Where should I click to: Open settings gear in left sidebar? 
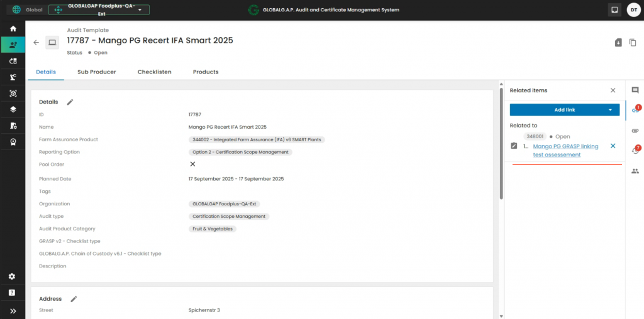(13, 277)
